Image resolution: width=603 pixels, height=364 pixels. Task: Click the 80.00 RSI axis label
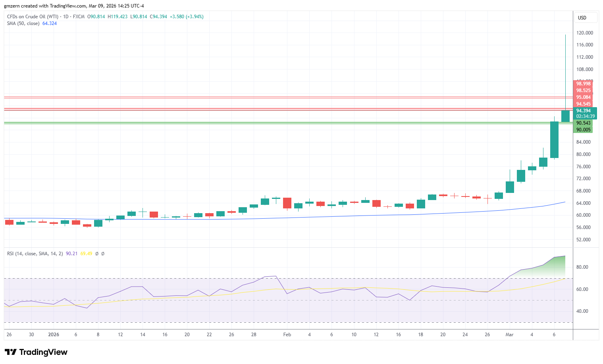[x=582, y=267]
